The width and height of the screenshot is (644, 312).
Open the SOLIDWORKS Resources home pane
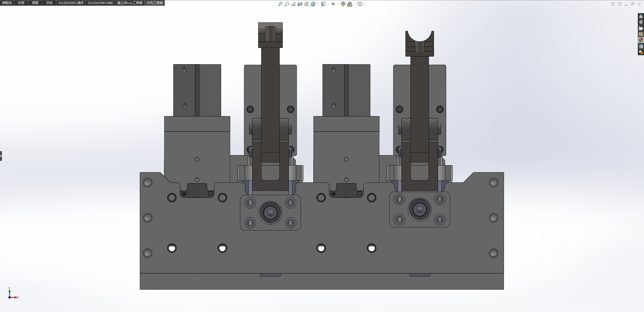(x=641, y=16)
